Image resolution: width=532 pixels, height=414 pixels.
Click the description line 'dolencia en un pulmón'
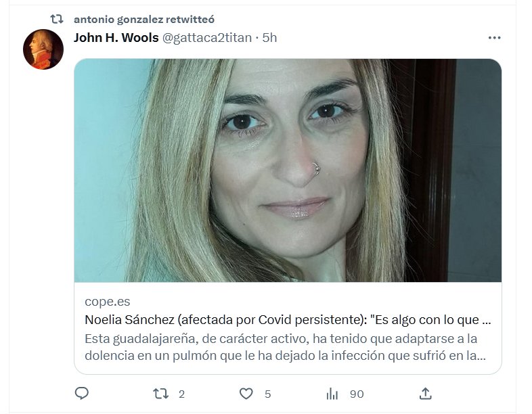286,355
